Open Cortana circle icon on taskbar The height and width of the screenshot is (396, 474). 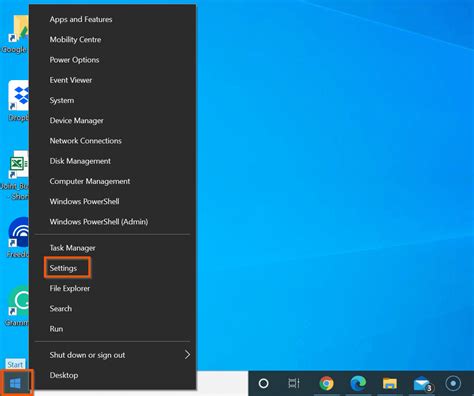tap(264, 384)
